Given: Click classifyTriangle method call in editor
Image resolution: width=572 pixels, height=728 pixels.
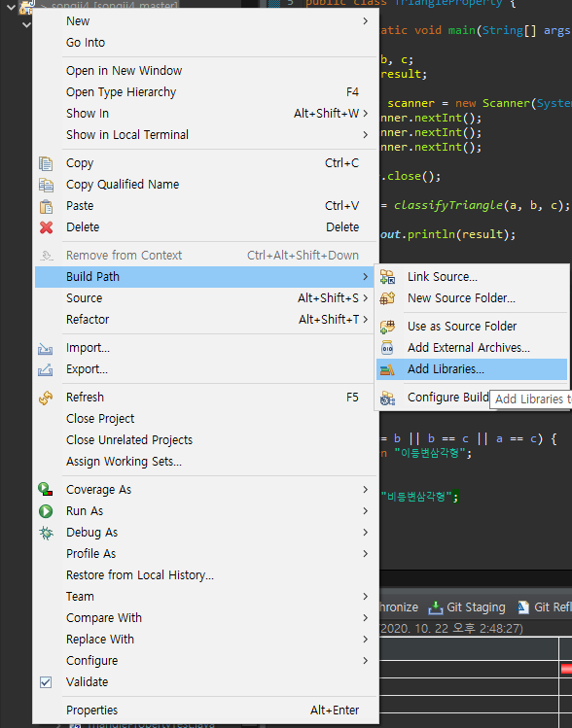Looking at the screenshot, I should point(448,205).
